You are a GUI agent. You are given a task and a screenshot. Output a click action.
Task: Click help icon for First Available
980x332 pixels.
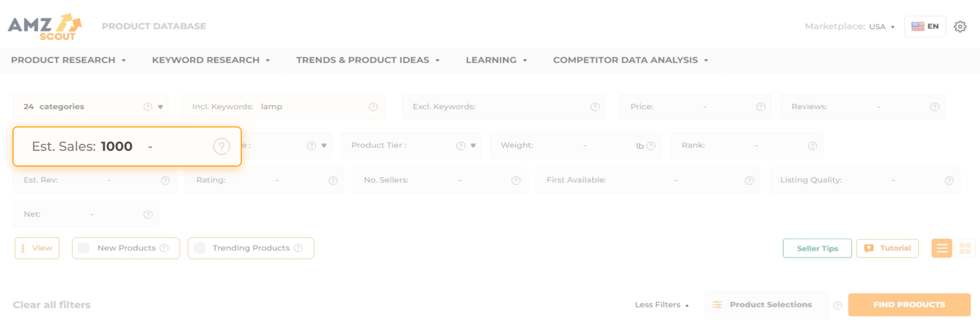click(x=749, y=180)
